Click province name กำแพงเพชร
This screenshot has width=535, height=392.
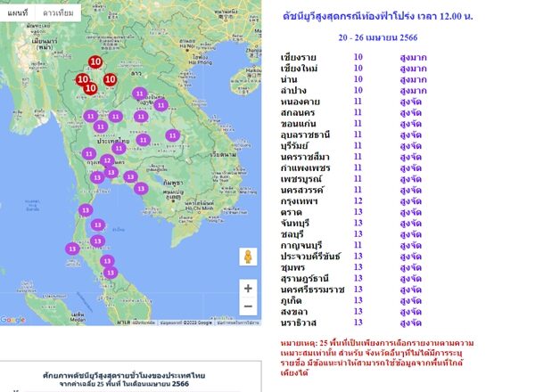[305, 168]
